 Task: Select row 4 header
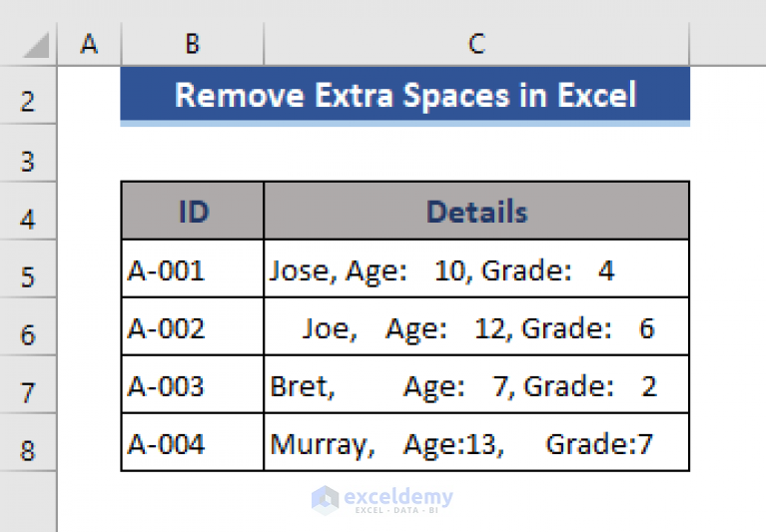(28, 211)
